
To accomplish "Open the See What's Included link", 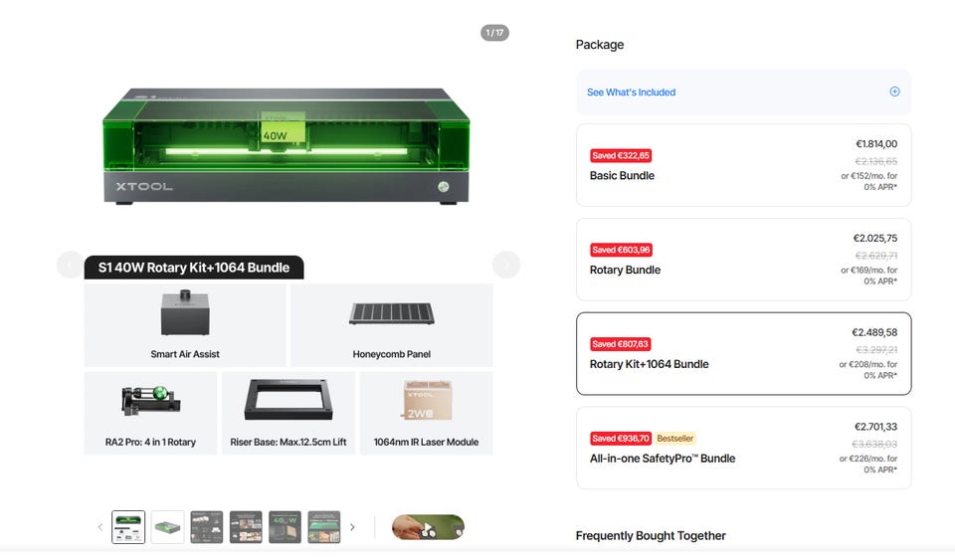I will click(631, 92).
